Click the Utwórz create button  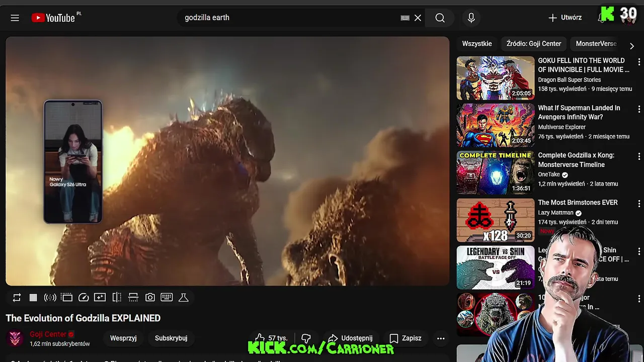565,18
